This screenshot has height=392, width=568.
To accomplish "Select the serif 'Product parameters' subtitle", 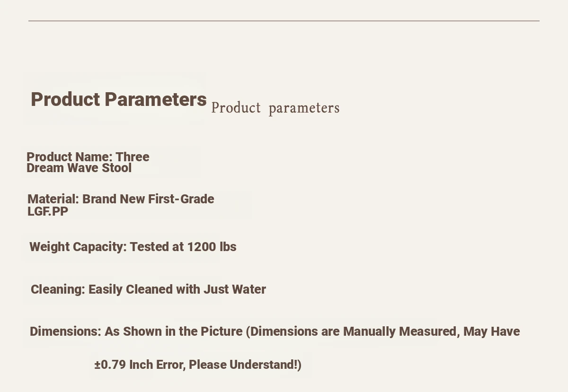I will coord(275,108).
